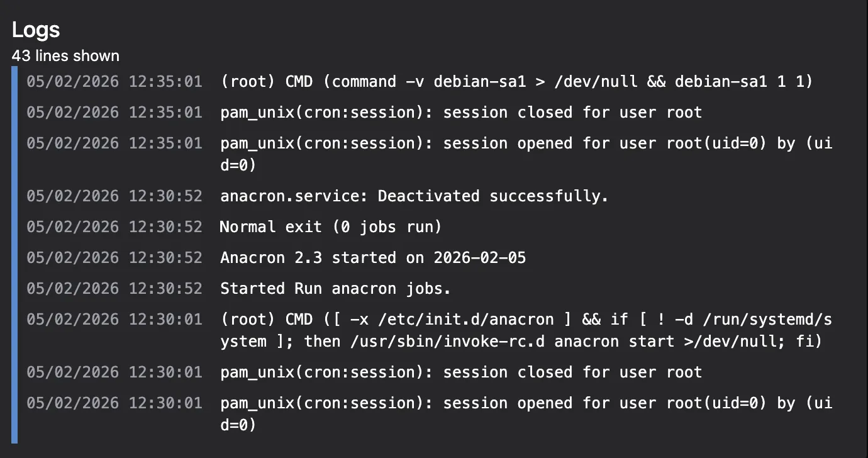Click timestamp of "Started Run anacron jobs"
This screenshot has width=868, height=458.
(x=114, y=289)
